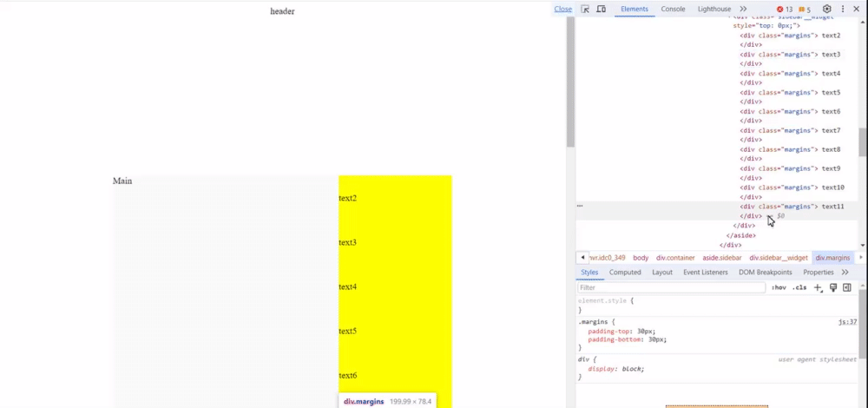The height and width of the screenshot is (408, 868).
Task: Click the yellow warnings count badge
Action: pos(805,10)
